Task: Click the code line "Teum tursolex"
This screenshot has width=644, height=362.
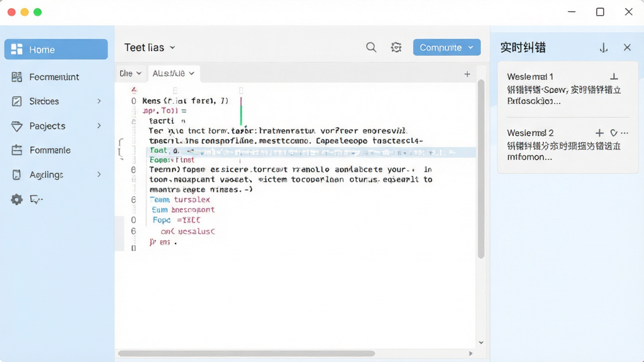Action: pos(180,199)
